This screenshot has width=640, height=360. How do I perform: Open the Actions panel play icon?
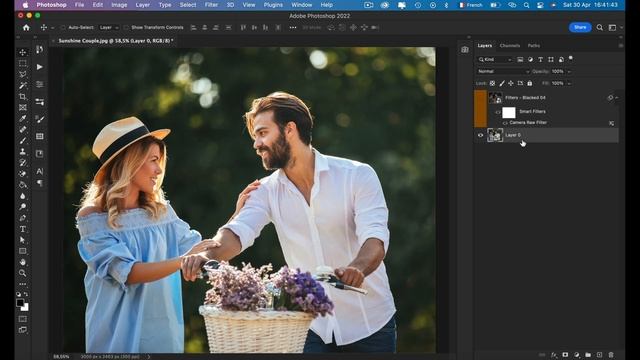coord(40,67)
